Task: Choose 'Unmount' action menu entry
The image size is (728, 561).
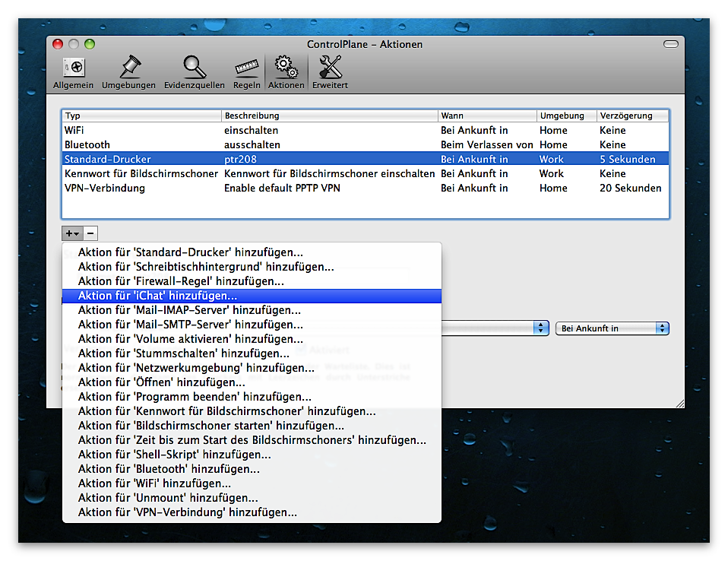Action: [x=252, y=498]
